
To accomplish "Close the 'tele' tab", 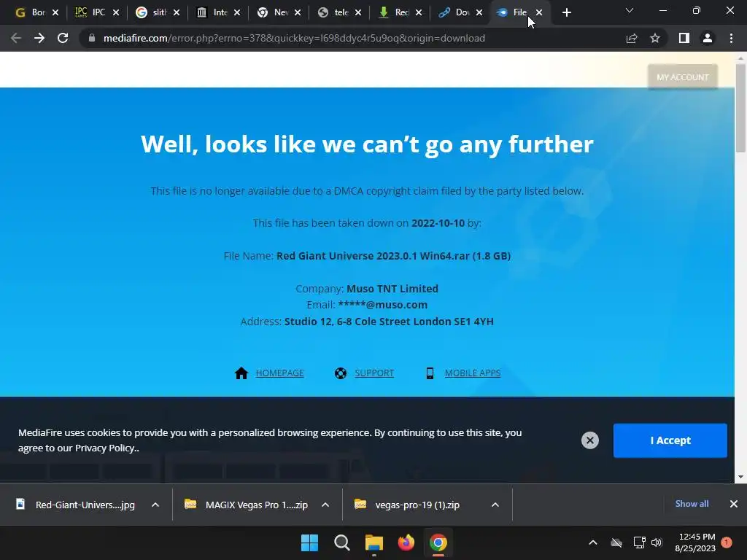I will [358, 13].
